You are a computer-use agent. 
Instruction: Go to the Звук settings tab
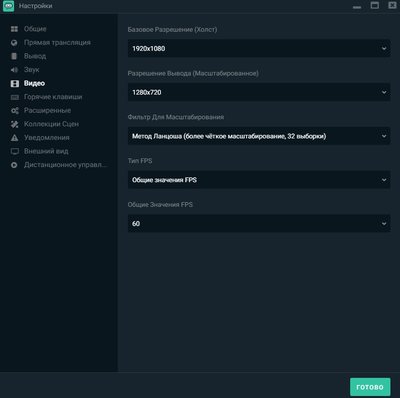click(31, 70)
